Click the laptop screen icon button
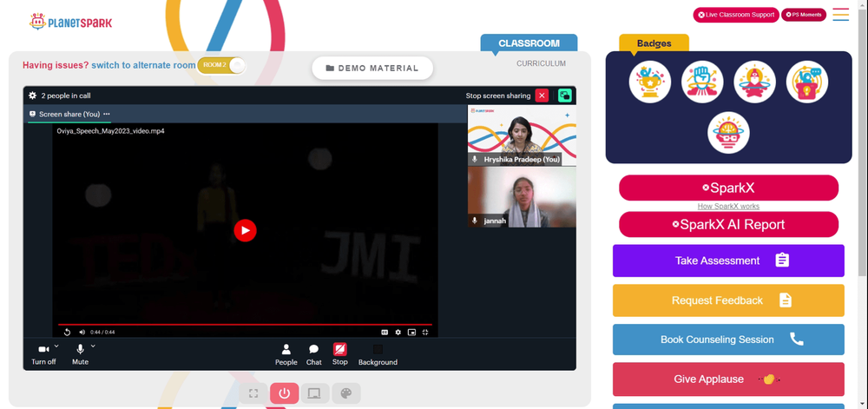Image resolution: width=868 pixels, height=409 pixels. [314, 393]
